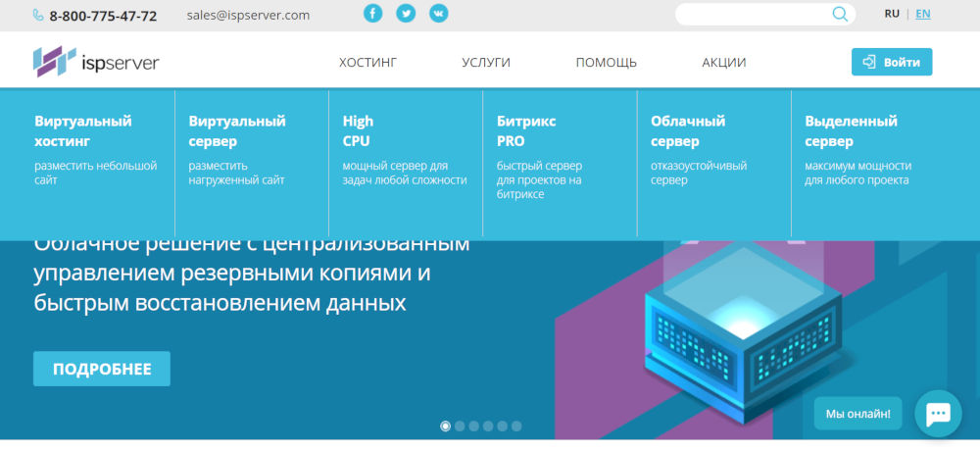Switch language to EN
Screen dimensions: 980x452
click(x=922, y=13)
